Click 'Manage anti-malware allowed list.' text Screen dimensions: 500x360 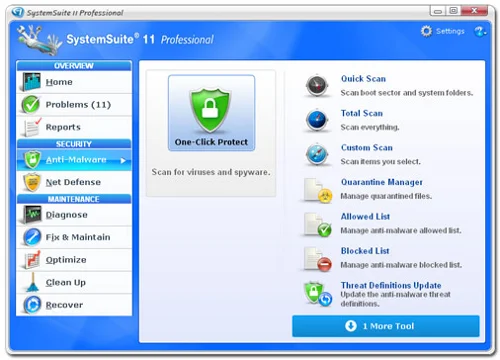click(401, 230)
